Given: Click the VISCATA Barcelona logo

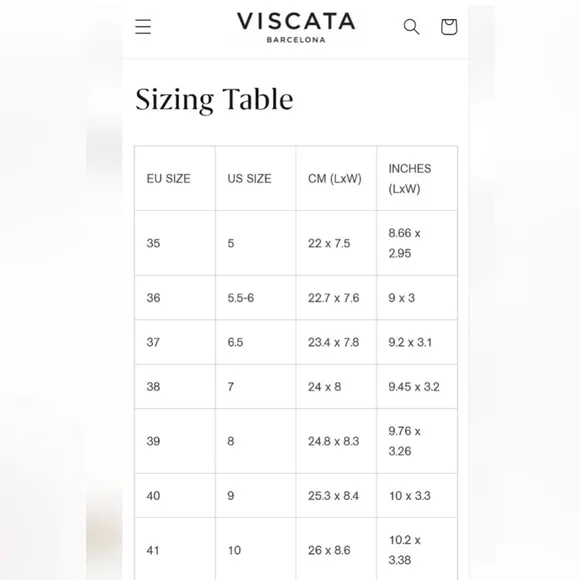Looking at the screenshot, I should 296,28.
